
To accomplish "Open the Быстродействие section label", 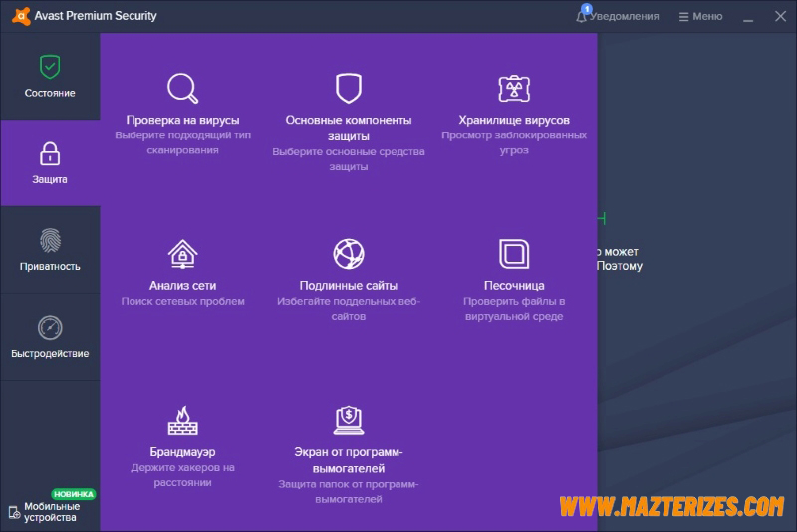I will tap(50, 353).
